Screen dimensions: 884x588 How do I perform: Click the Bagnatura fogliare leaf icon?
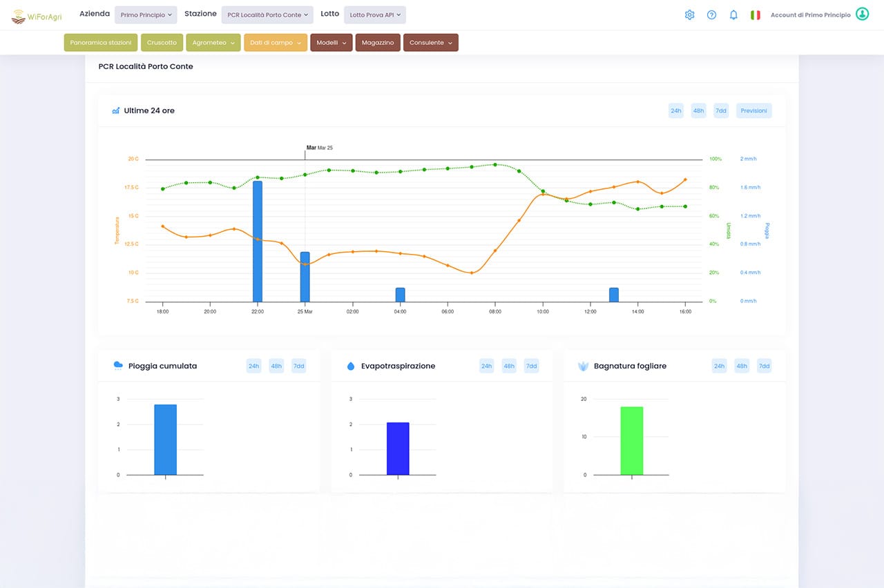point(583,366)
